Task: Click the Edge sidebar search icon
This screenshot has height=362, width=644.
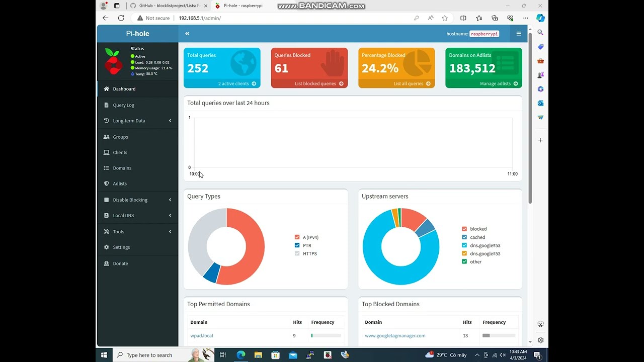Action: 540,32
